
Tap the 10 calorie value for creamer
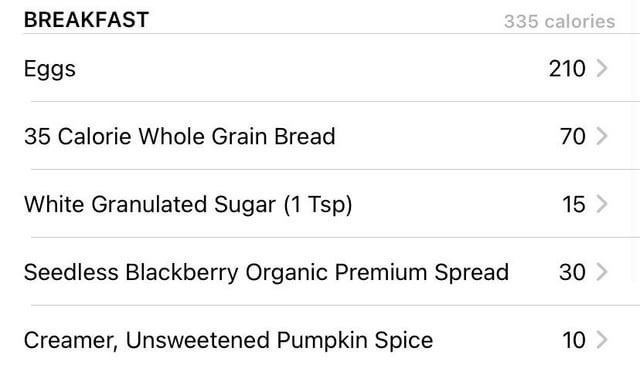574,339
